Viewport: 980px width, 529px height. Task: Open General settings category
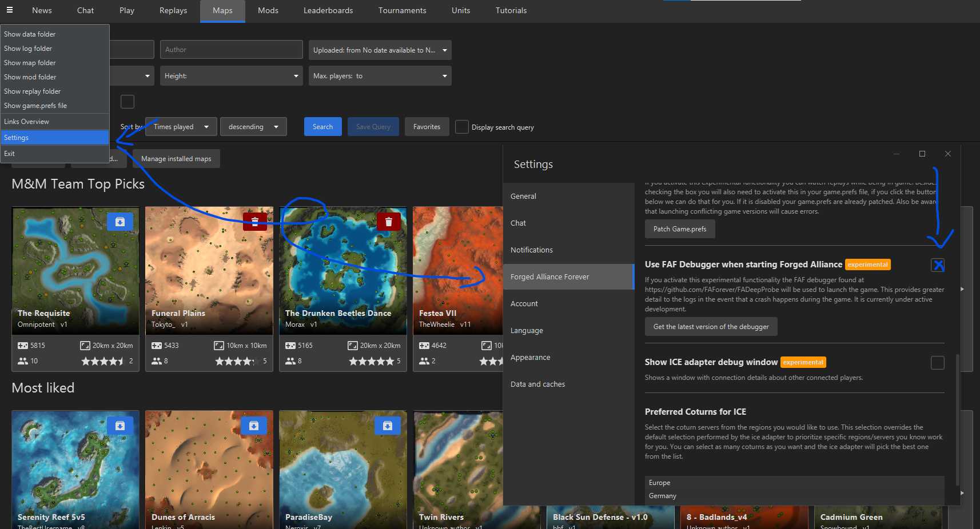(569, 196)
